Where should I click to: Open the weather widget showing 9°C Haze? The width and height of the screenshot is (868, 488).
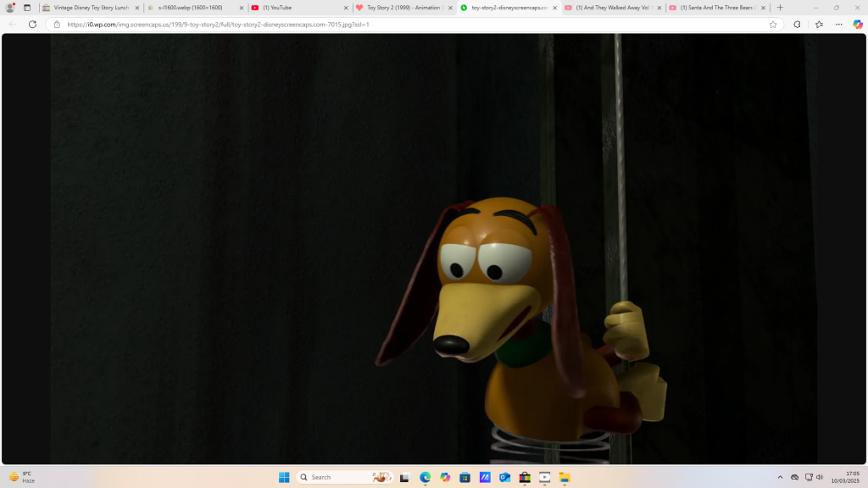(22, 477)
